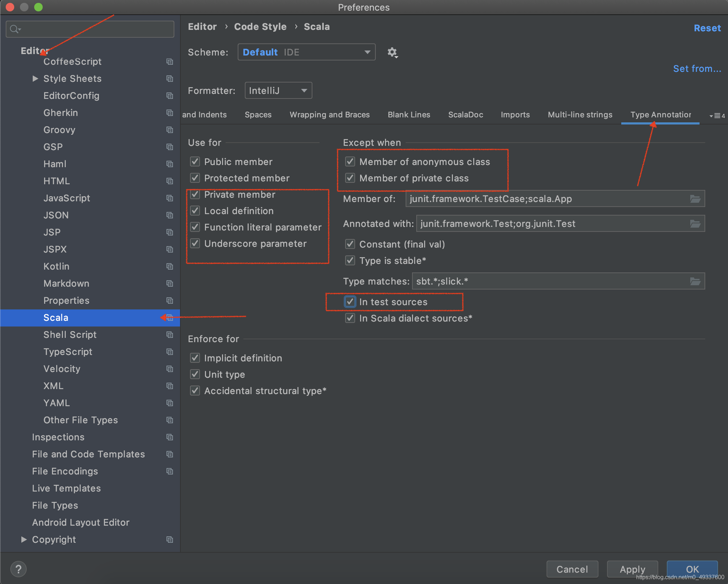Select Kotlin in the settings tree
The height and width of the screenshot is (584, 728).
tap(56, 266)
